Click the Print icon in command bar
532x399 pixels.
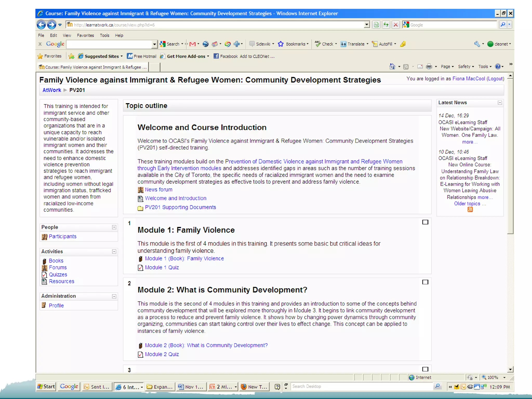pos(429,67)
